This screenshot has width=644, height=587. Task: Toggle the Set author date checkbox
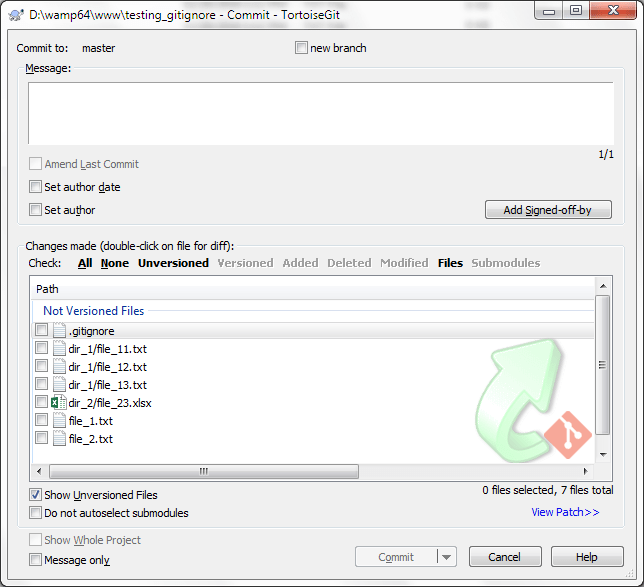pos(35,186)
